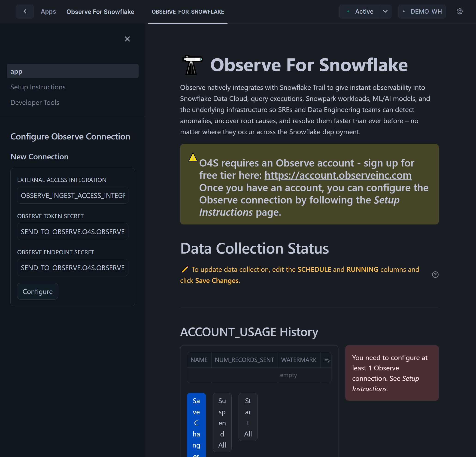Select the app page in sidebar
The image size is (476, 457).
(x=73, y=71)
